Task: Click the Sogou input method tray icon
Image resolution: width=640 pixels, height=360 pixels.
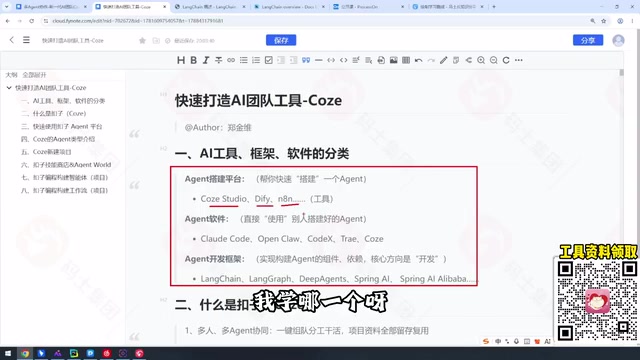Action: pos(486,341)
